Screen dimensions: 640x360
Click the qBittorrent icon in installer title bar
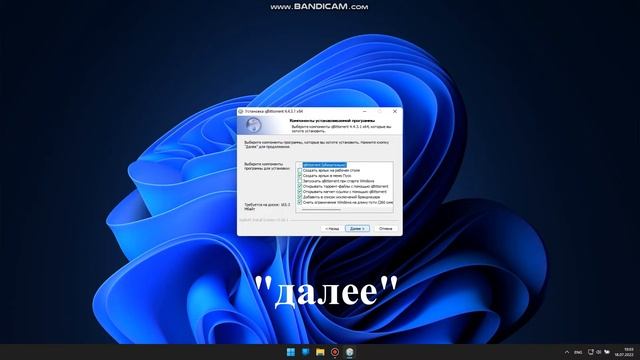[241, 111]
